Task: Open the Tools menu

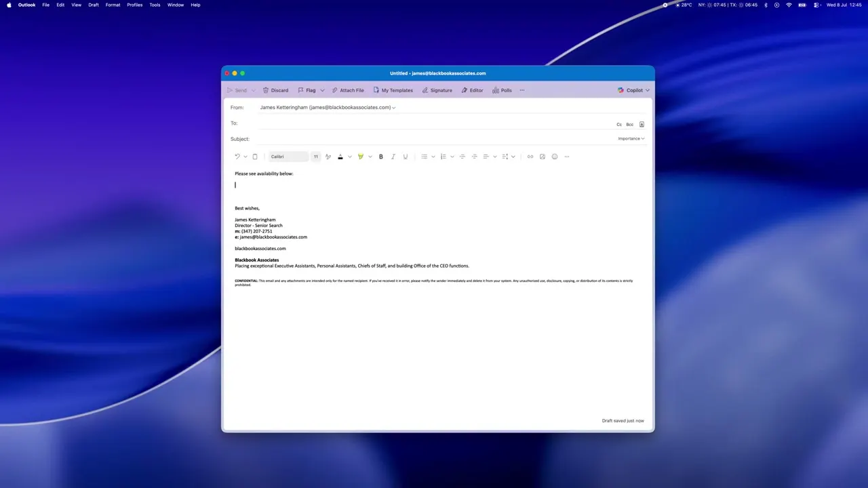Action: [155, 5]
